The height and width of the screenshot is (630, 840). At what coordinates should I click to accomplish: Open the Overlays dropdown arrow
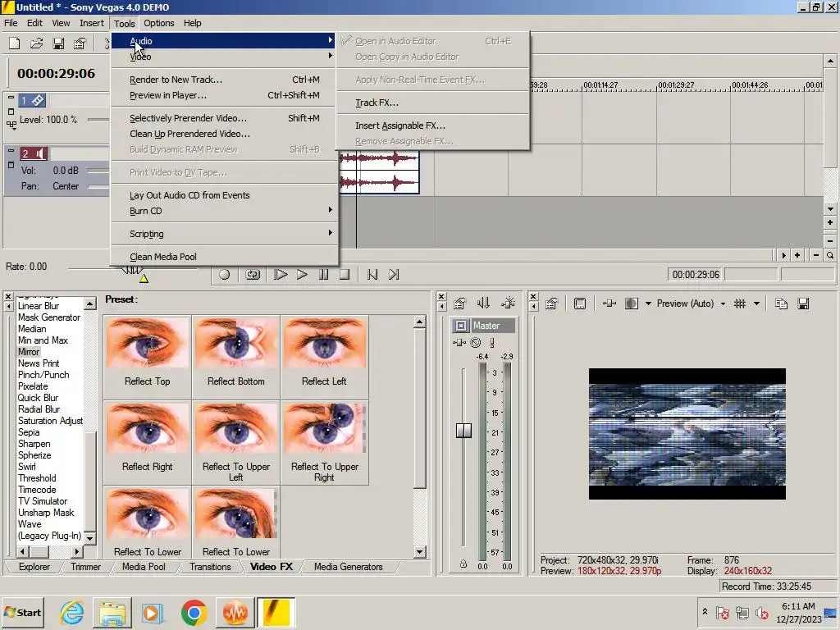coord(756,304)
